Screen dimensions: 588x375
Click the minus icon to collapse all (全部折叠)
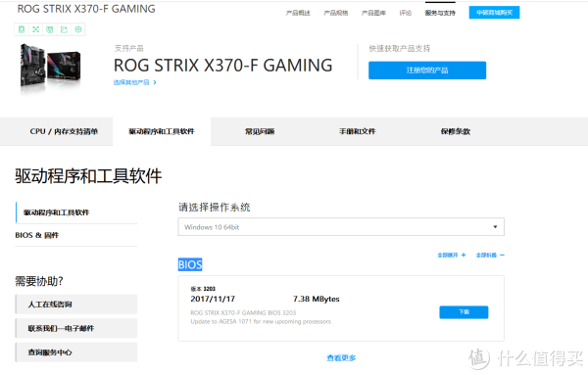pyautogui.click(x=502, y=256)
